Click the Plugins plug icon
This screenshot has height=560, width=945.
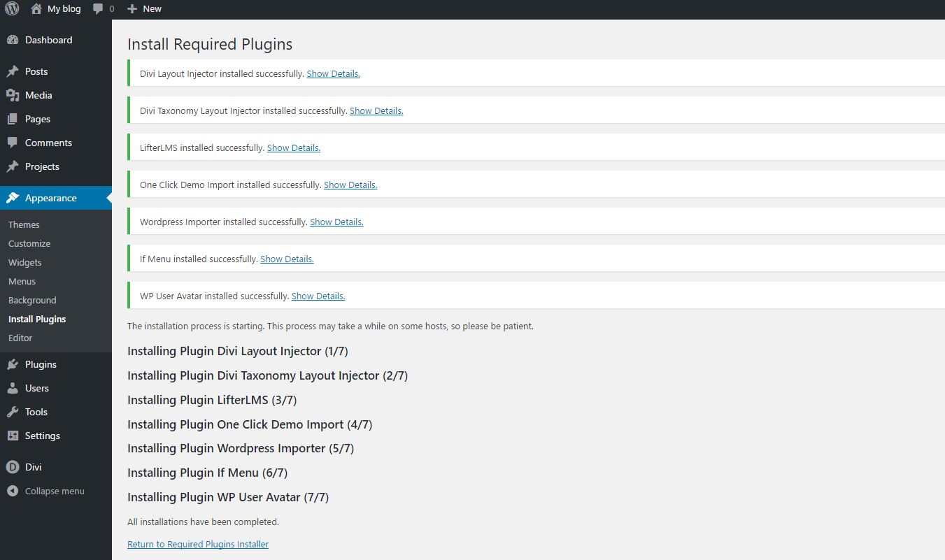point(13,364)
